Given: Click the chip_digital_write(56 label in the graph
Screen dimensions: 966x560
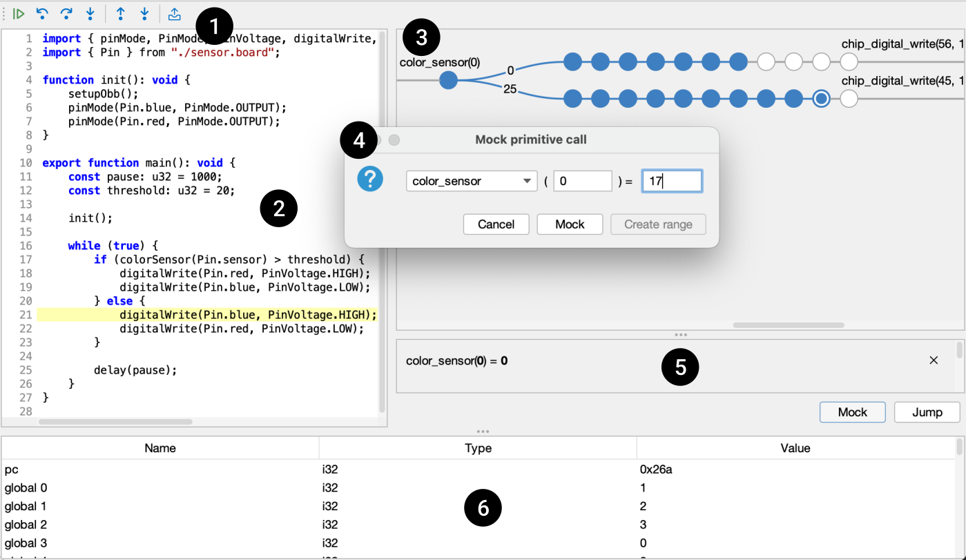Looking at the screenshot, I should tap(902, 44).
